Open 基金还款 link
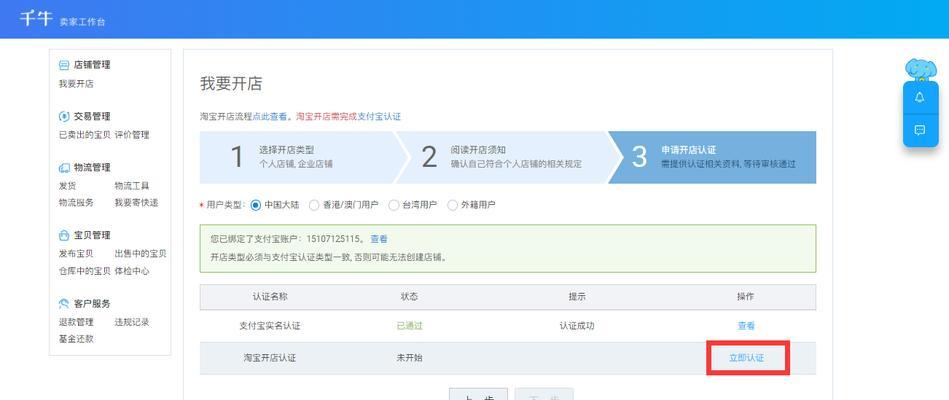The width and height of the screenshot is (949, 400). [x=76, y=339]
